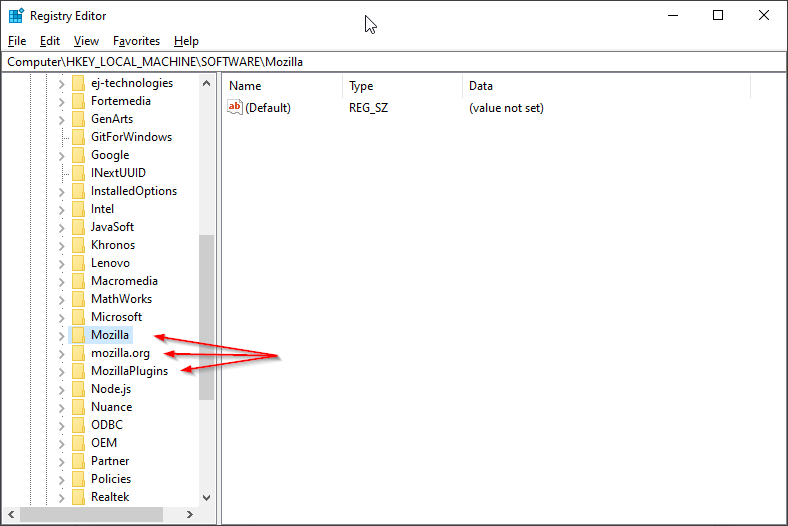Image resolution: width=788 pixels, height=526 pixels.
Task: Select the JavaSoft folder icon
Action: pyautogui.click(x=78, y=227)
